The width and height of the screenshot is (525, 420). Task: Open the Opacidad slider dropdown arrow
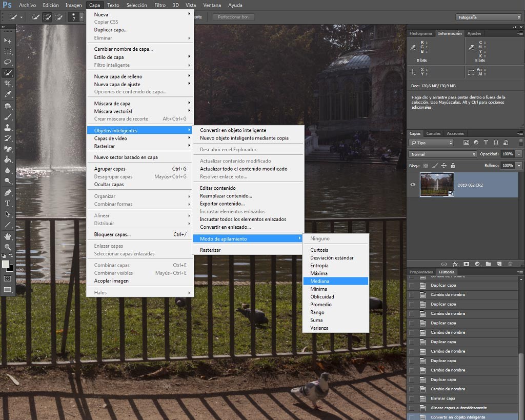519,154
